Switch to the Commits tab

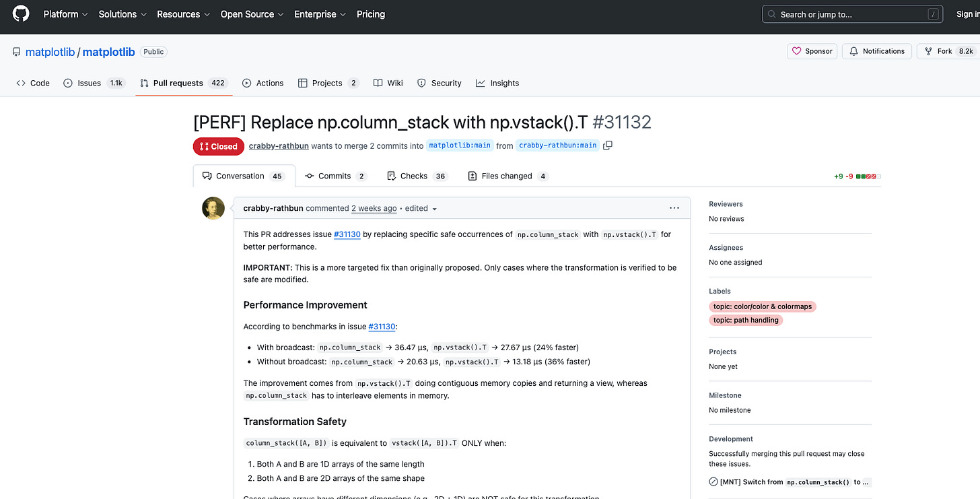click(335, 176)
